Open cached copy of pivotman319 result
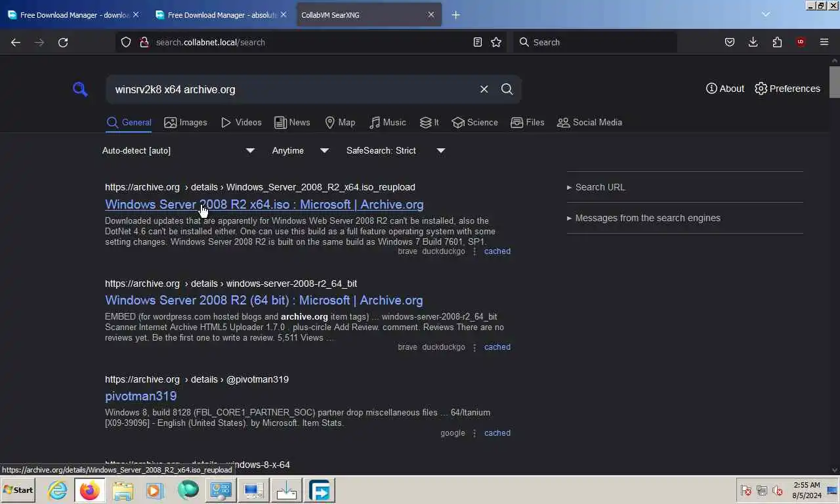The height and width of the screenshot is (504, 840). tap(497, 433)
